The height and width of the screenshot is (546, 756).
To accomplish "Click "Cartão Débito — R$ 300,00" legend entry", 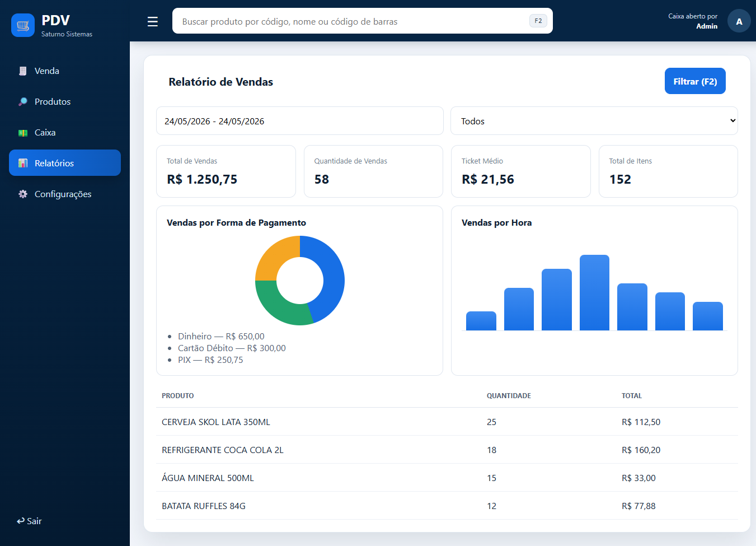I will point(232,348).
